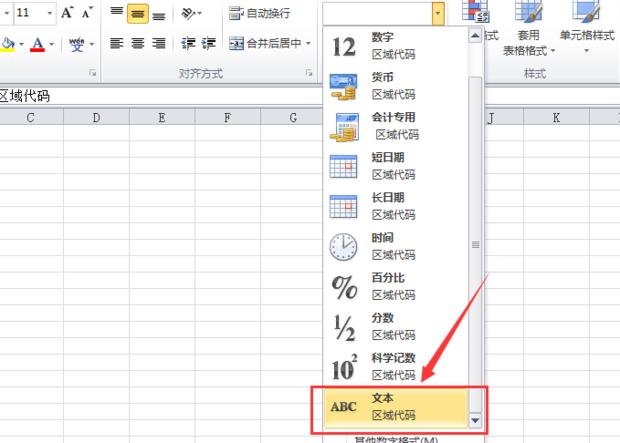Toggle 自动换行 wrap text
620x443 pixels.
[259, 13]
